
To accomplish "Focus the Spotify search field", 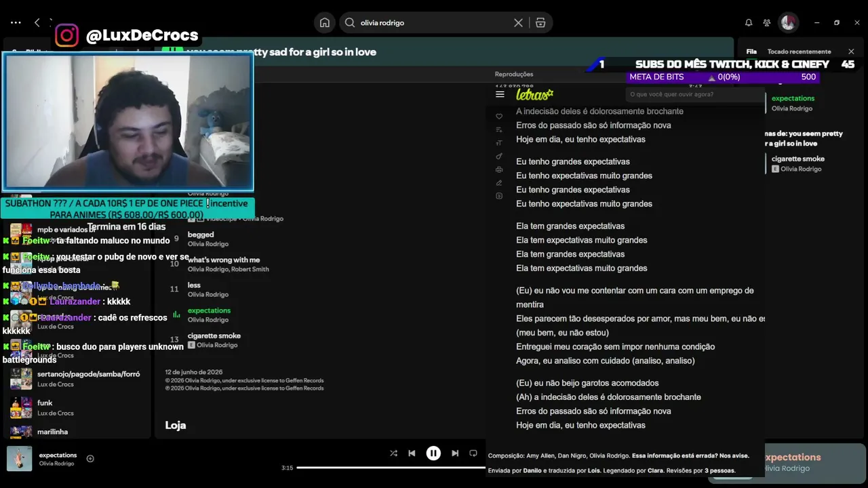I will (435, 22).
